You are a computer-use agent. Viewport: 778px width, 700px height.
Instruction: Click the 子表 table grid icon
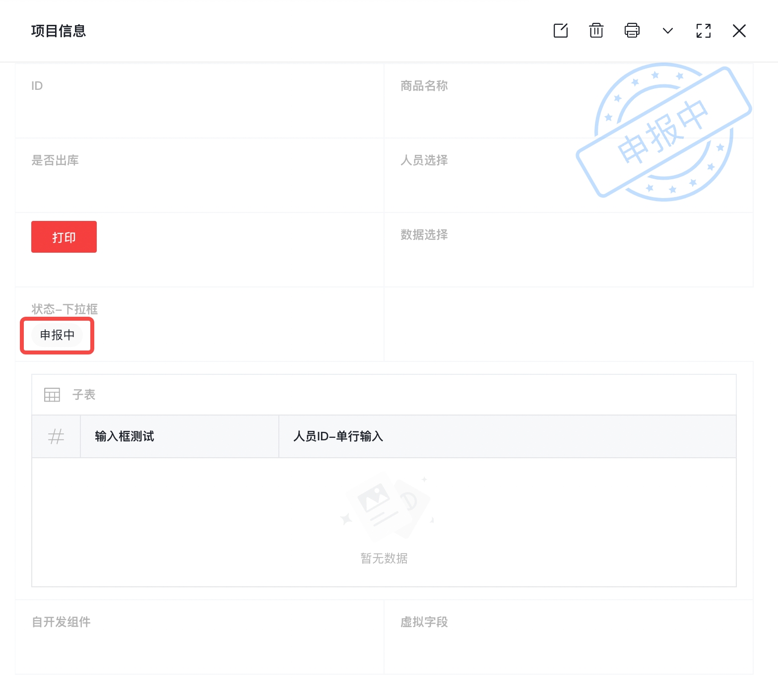point(52,395)
